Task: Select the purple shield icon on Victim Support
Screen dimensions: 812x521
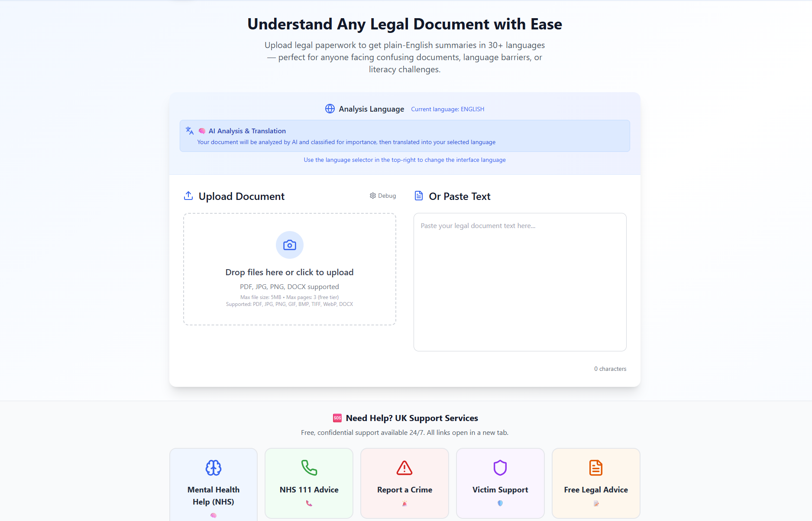Action: coord(500,468)
